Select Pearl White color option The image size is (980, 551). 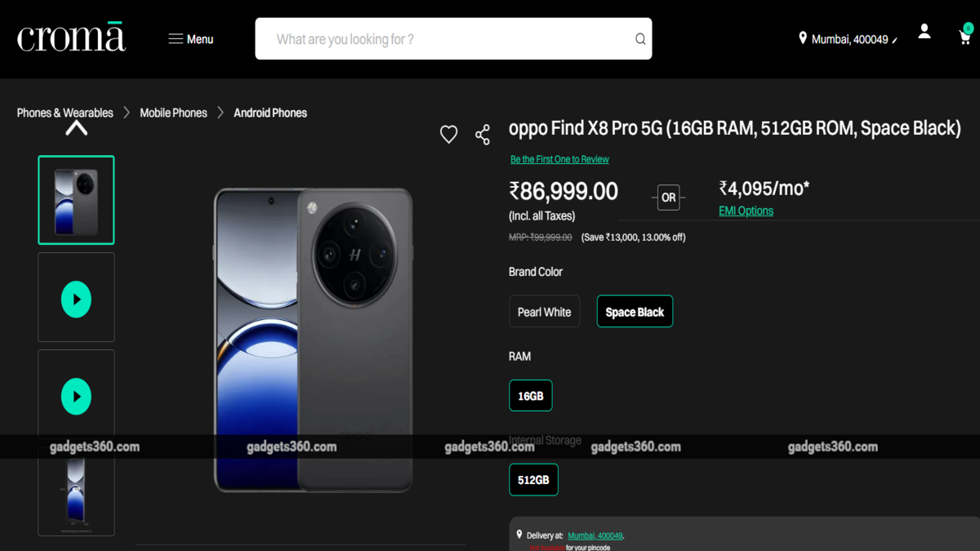544,312
